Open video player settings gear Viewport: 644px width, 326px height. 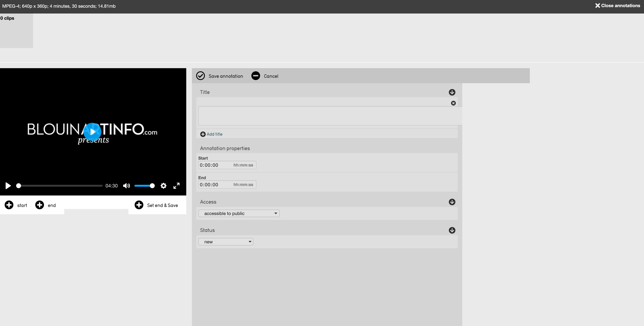[164, 186]
